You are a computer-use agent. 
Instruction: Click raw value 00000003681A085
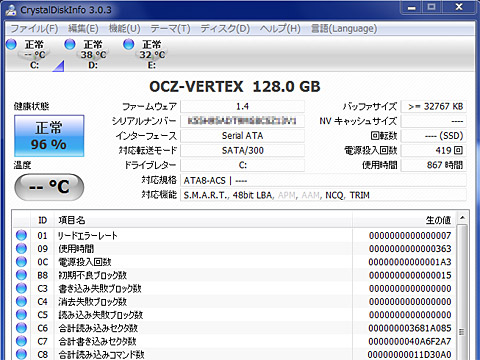coord(410,328)
